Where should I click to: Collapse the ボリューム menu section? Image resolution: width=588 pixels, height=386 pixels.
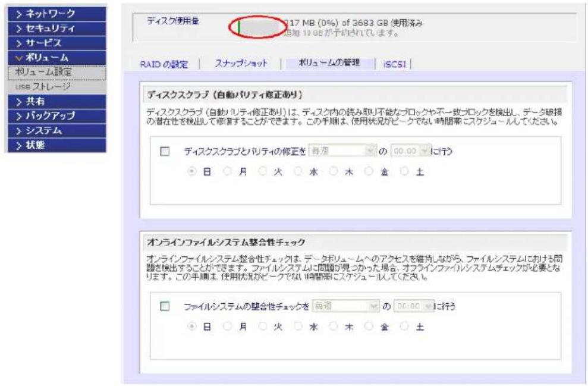(56, 58)
